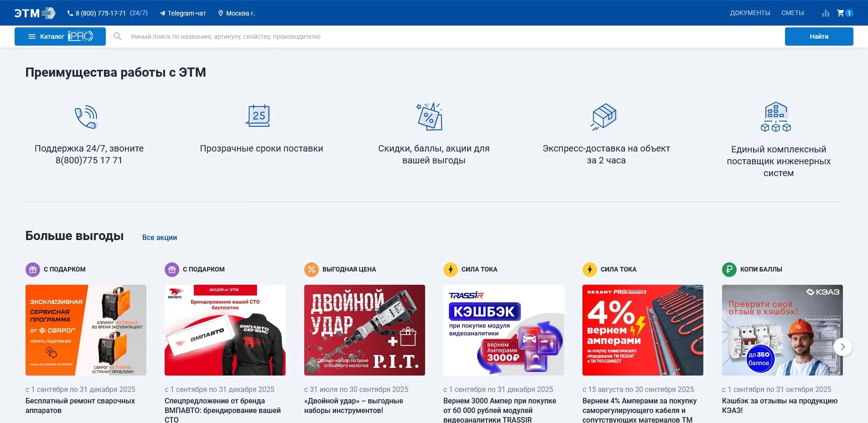Click the 24/7 support phone icon

coord(86,117)
